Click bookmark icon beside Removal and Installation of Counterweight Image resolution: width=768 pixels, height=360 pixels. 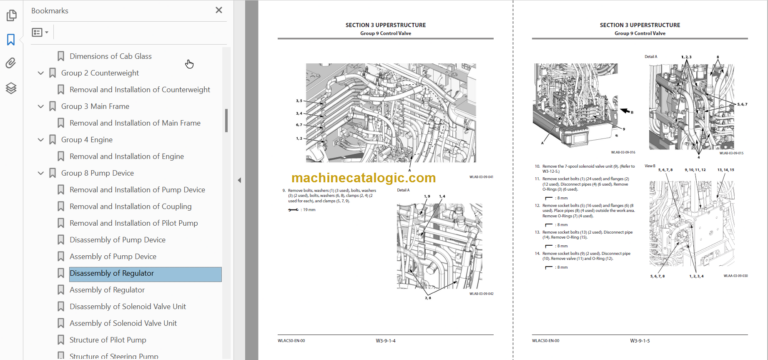pos(61,90)
